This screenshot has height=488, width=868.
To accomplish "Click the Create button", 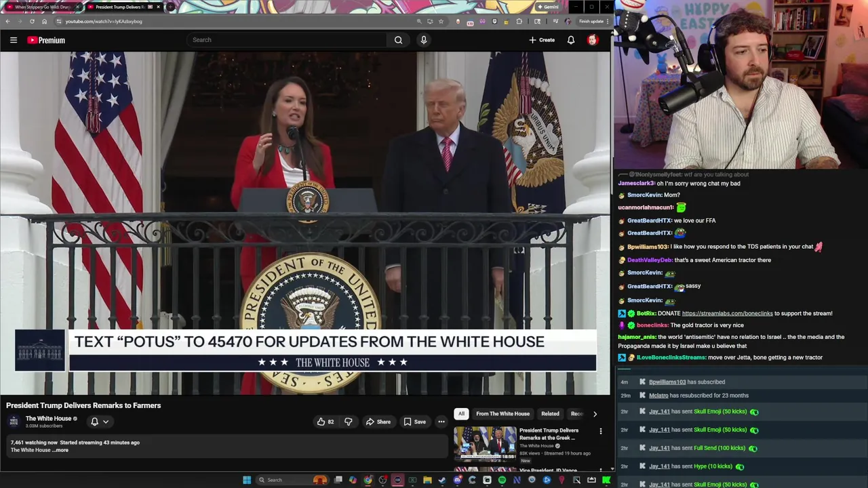I will tap(542, 40).
